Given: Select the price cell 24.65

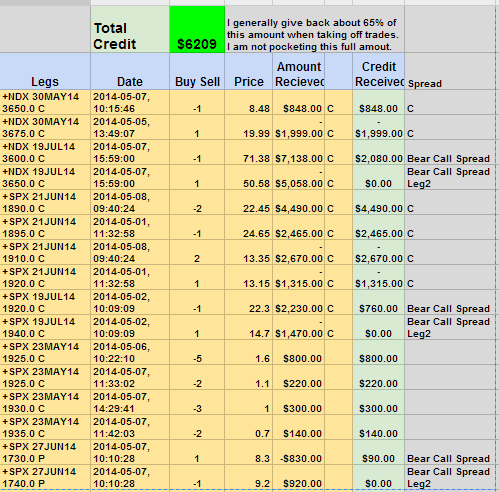Looking at the screenshot, I should (x=249, y=227).
